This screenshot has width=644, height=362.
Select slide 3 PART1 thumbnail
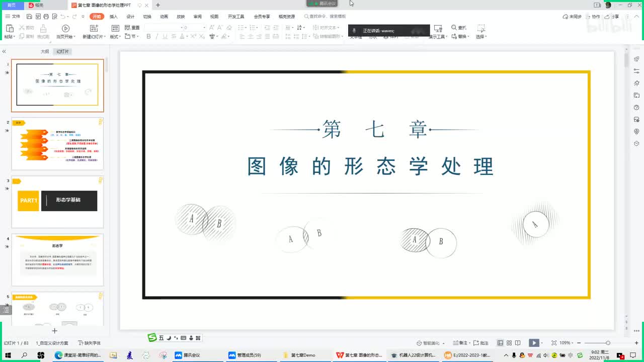[x=57, y=202]
